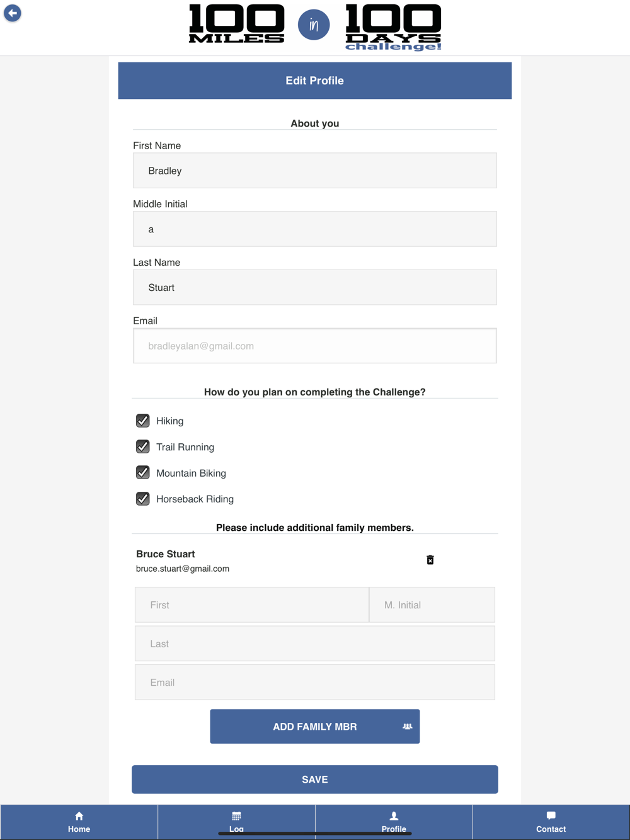The height and width of the screenshot is (840, 630).
Task: Click the Last Name field showing Stuart
Action: pyautogui.click(x=315, y=288)
